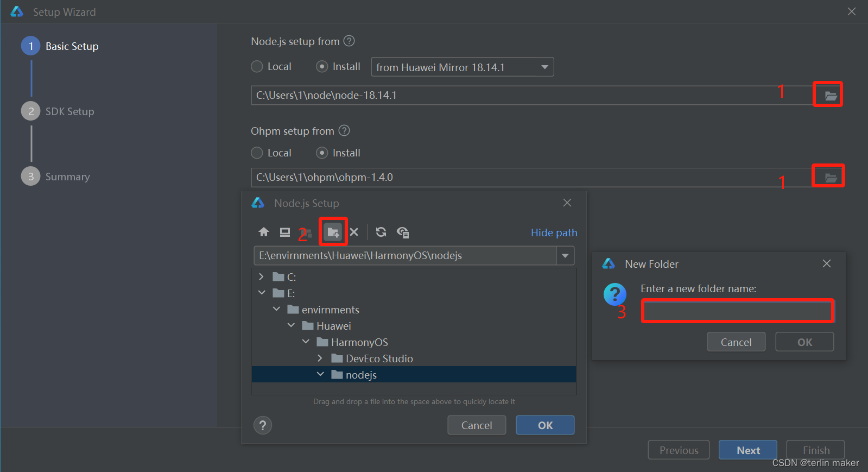This screenshot has height=472, width=868.
Task: Click Hide path link
Action: [x=554, y=232]
